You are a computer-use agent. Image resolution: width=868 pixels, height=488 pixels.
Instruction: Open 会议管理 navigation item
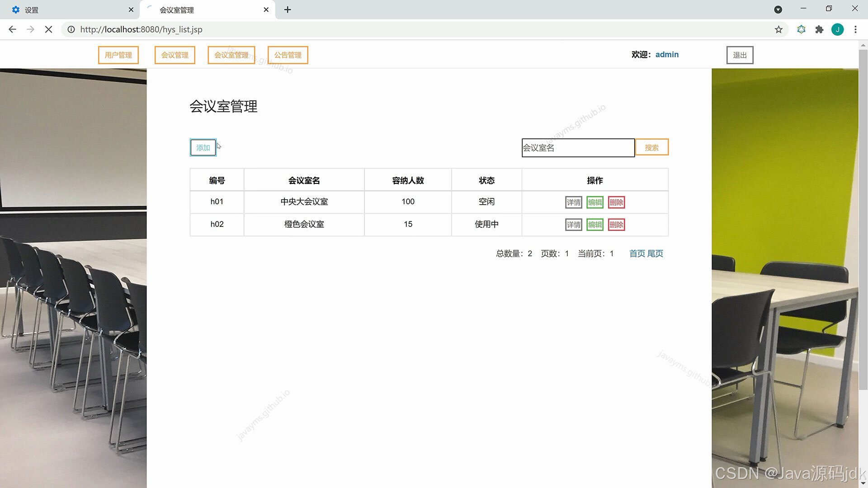pos(175,55)
